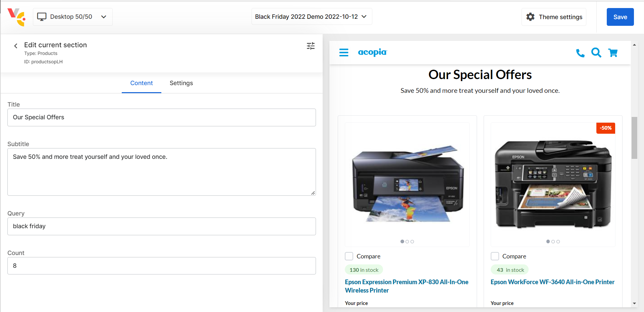
Task: Open the section adjustments sliders icon
Action: pos(311,46)
